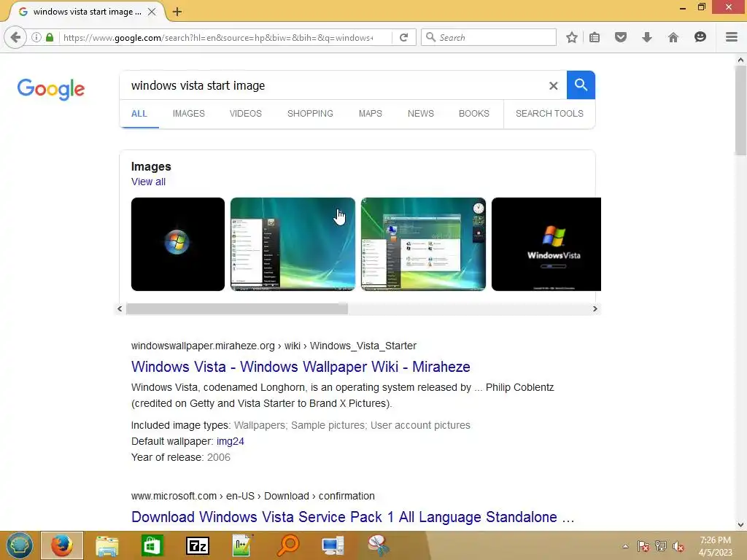
Task: Show hidden system tray icons
Action: [x=625, y=546]
